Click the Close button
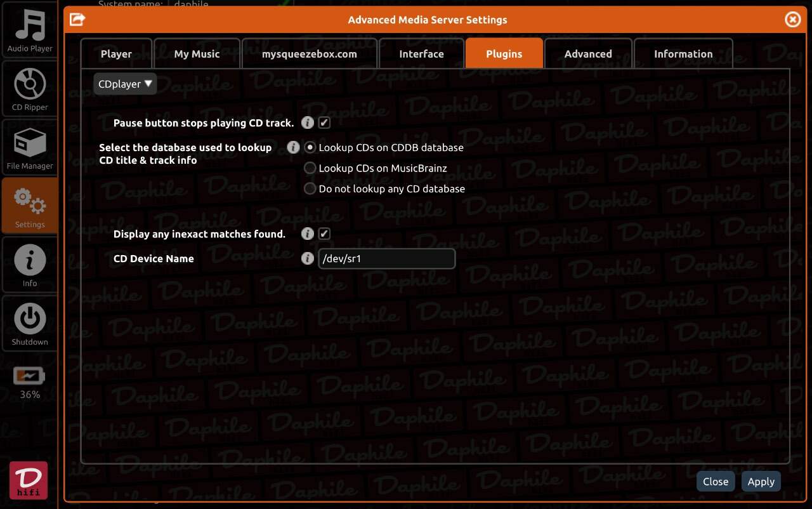Viewport: 812px width, 509px height. click(716, 482)
